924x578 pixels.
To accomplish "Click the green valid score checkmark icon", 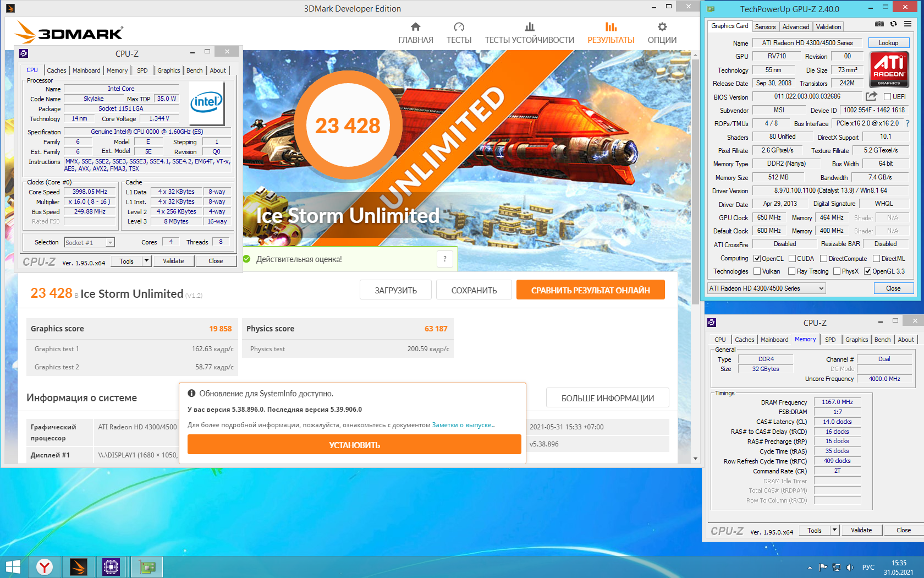I will click(246, 259).
